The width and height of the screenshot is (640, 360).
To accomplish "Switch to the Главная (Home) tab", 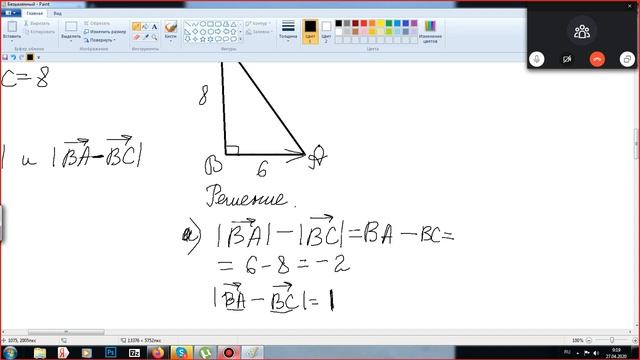I will pos(34,13).
